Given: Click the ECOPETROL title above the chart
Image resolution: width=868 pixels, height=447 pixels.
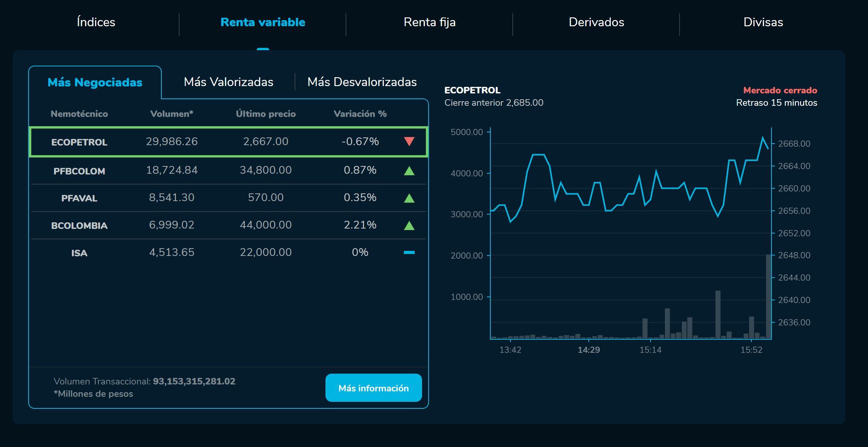Looking at the screenshot, I should click(x=472, y=90).
